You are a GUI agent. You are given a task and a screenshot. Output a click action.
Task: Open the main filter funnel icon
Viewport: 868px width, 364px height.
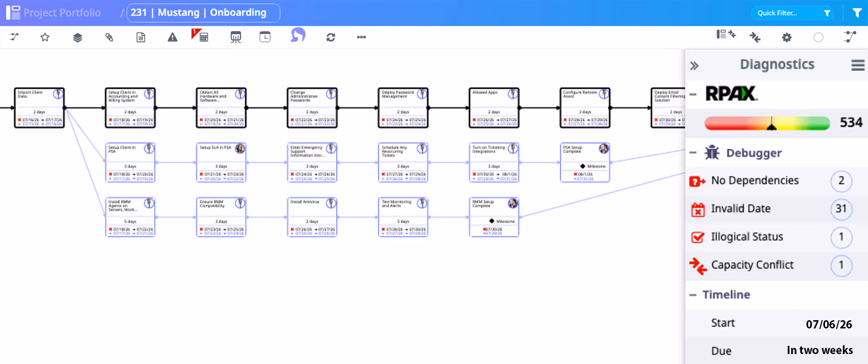click(x=857, y=13)
